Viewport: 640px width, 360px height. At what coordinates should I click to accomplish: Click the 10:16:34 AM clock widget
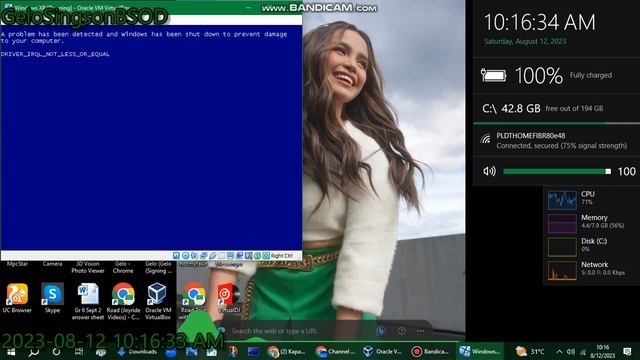(x=539, y=22)
